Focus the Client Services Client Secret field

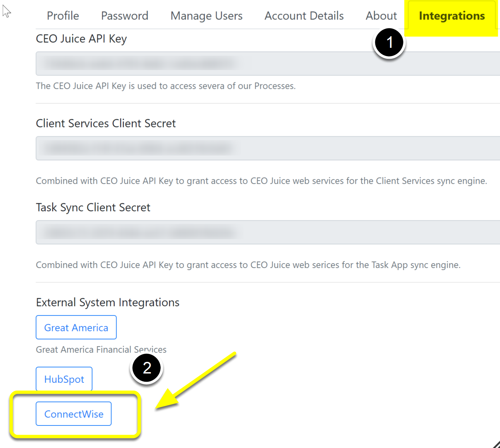tap(268, 148)
